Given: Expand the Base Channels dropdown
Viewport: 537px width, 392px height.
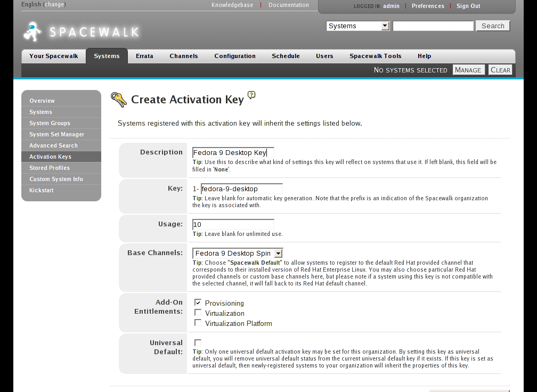Looking at the screenshot, I should point(238,254).
